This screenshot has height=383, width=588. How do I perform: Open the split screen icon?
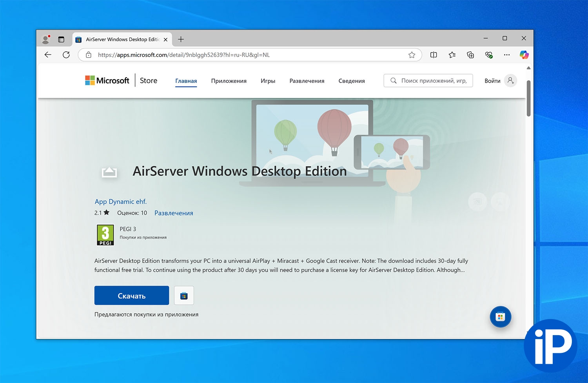tap(434, 55)
